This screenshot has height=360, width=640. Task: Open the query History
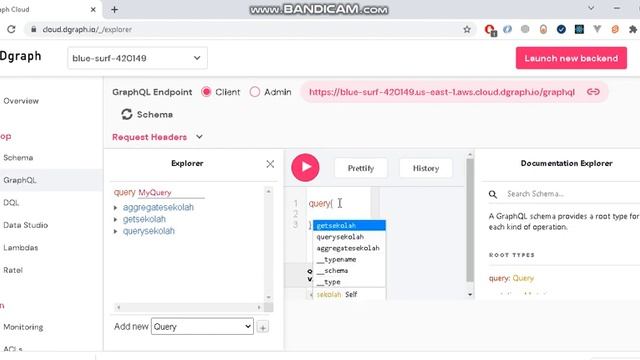(x=426, y=168)
